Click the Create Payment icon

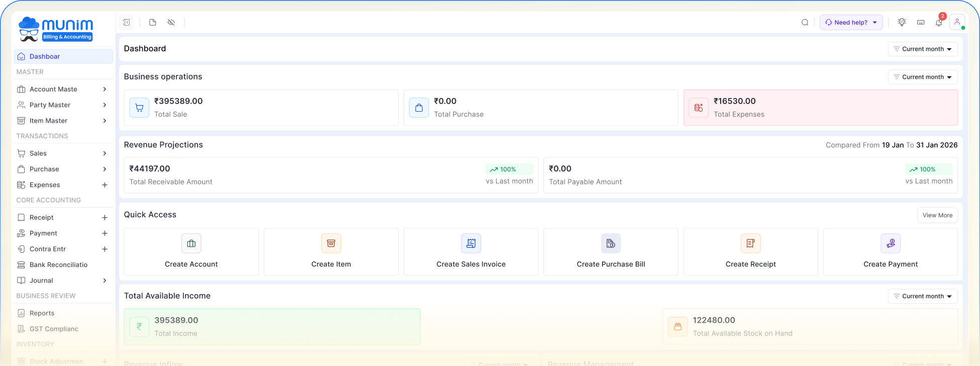pyautogui.click(x=891, y=244)
